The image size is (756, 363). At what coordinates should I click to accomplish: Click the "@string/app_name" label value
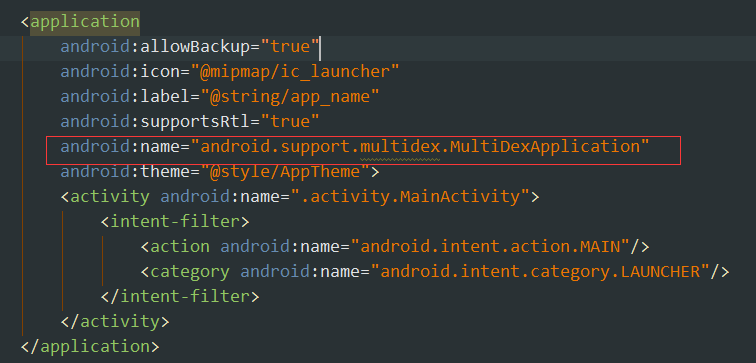tap(290, 97)
